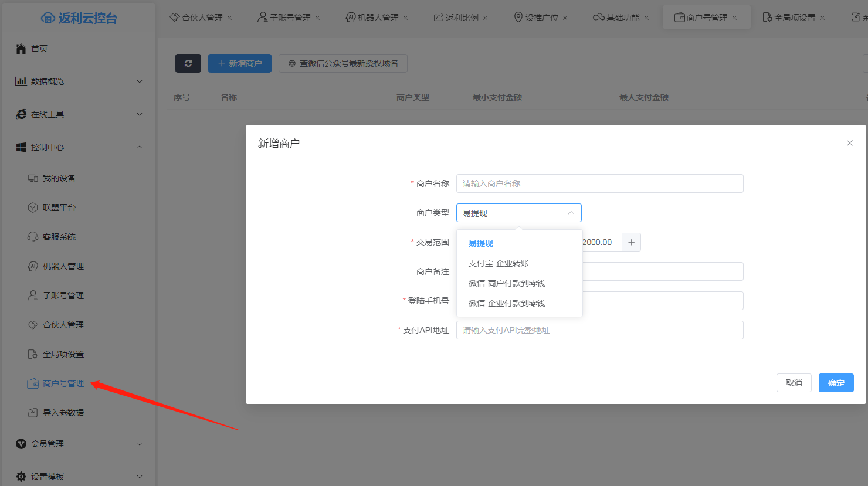868x486 pixels.
Task: Click the plus stepper beside 2000.00
Action: (631, 242)
